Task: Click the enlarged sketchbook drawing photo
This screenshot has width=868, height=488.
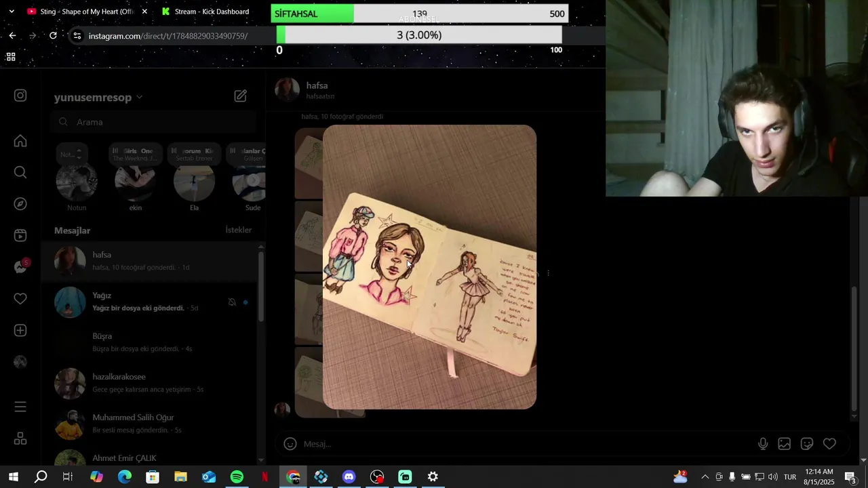Action: [429, 267]
